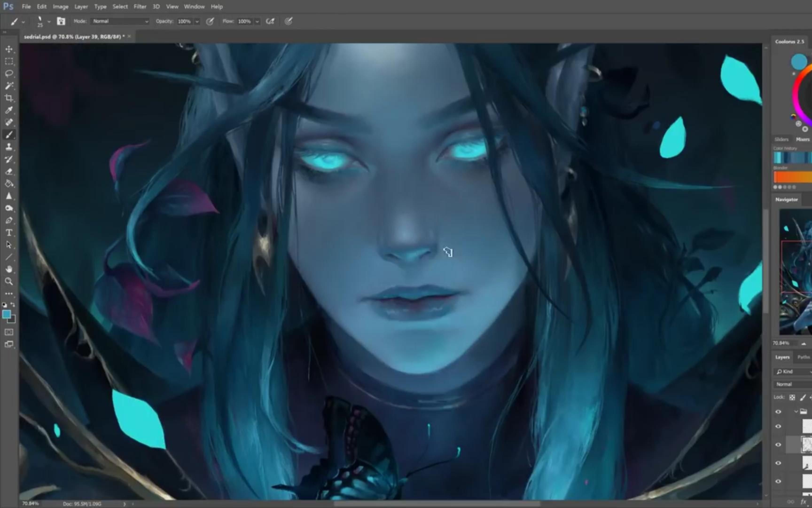Collapse the layer group folder chevron
The image size is (812, 508).
tap(796, 412)
